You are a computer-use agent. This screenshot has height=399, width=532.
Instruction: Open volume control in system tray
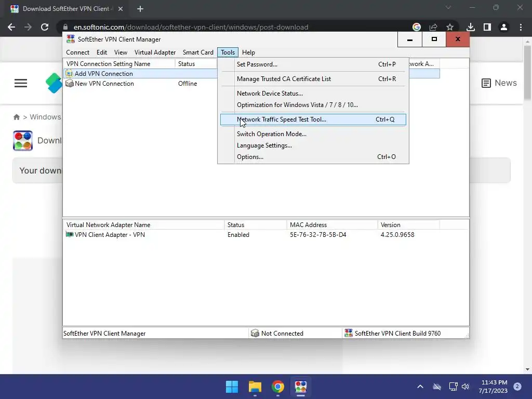(x=465, y=387)
